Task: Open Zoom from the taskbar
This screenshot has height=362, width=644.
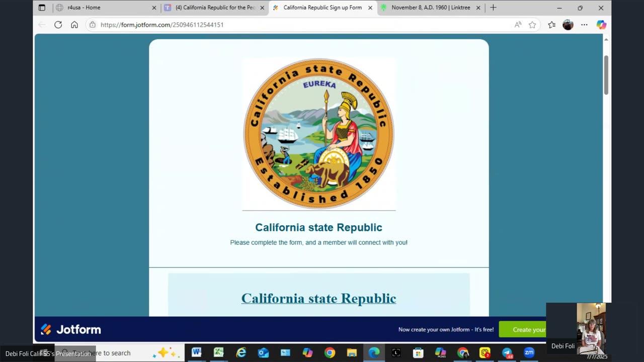Action: click(529, 353)
